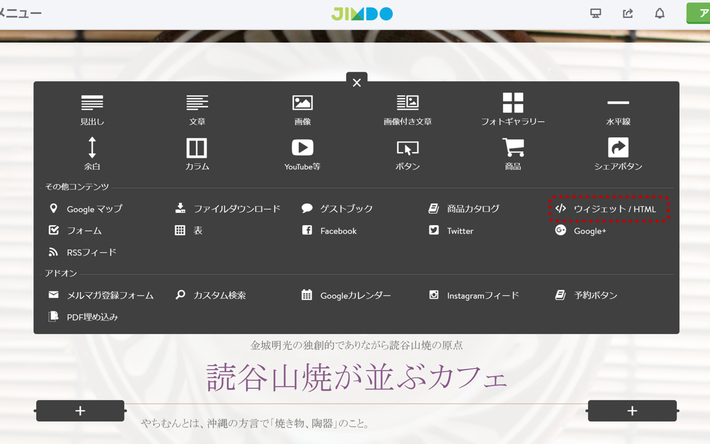This screenshot has width=710, height=444.
Task: Close the element picker panel
Action: pos(357,82)
